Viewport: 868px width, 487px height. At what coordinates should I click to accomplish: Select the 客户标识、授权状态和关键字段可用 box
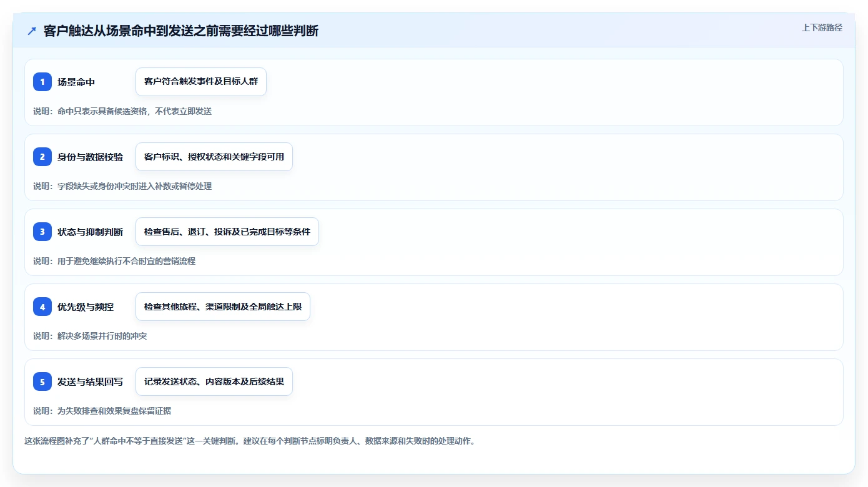(214, 157)
